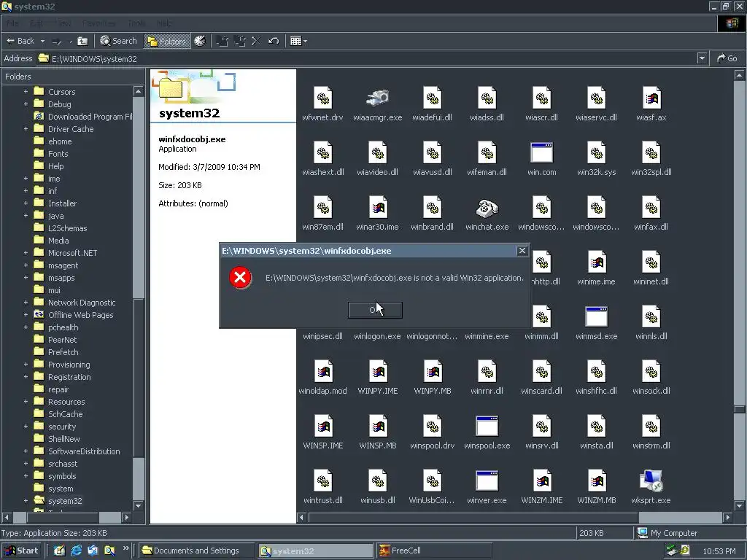Viewport: 747px width, 560px height.
Task: Select the win32k.sys file icon
Action: click(x=597, y=153)
